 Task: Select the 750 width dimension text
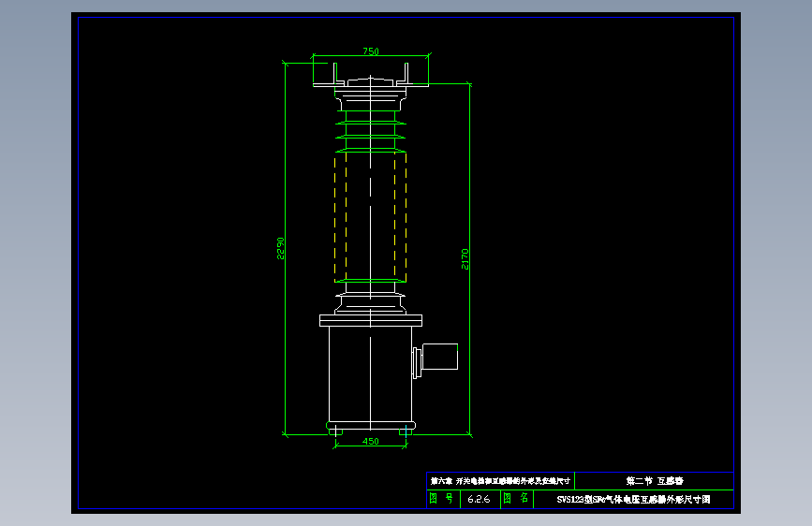point(371,51)
